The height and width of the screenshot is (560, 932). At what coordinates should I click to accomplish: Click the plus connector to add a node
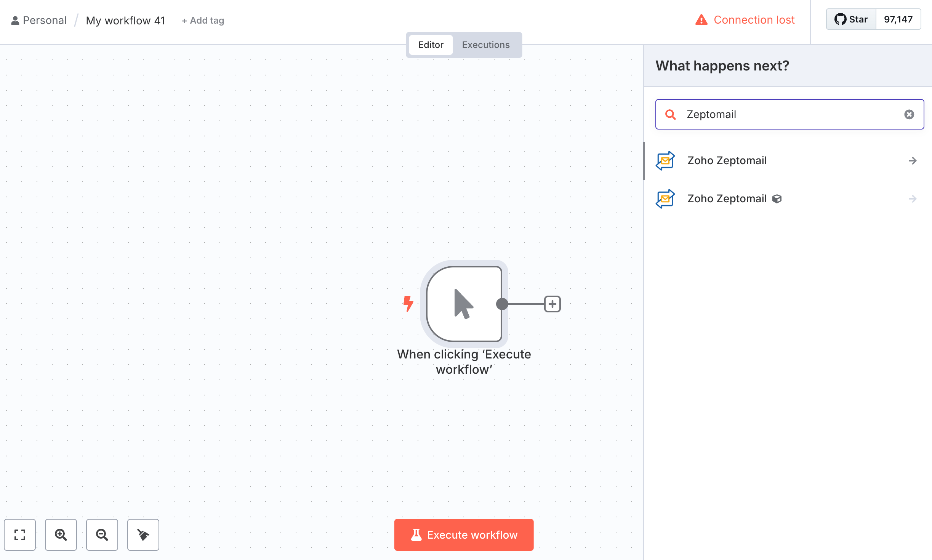(x=552, y=304)
